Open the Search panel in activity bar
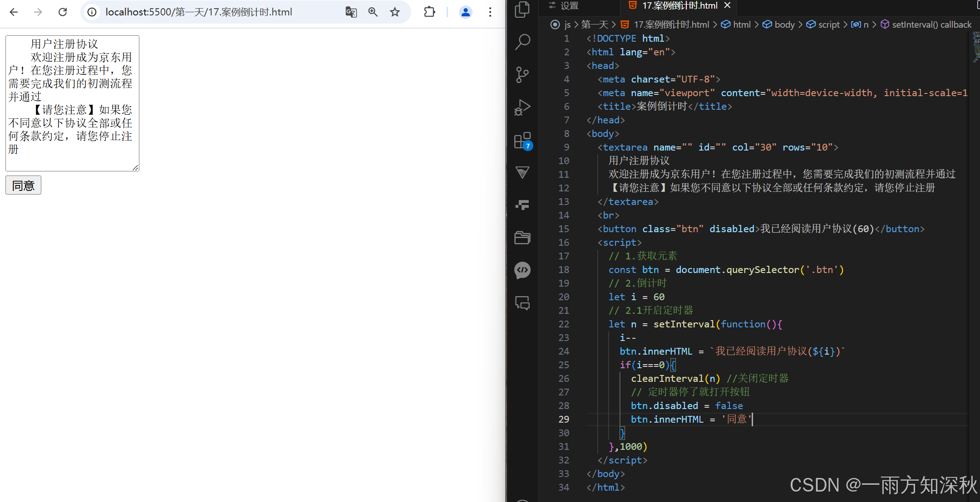 [x=522, y=42]
